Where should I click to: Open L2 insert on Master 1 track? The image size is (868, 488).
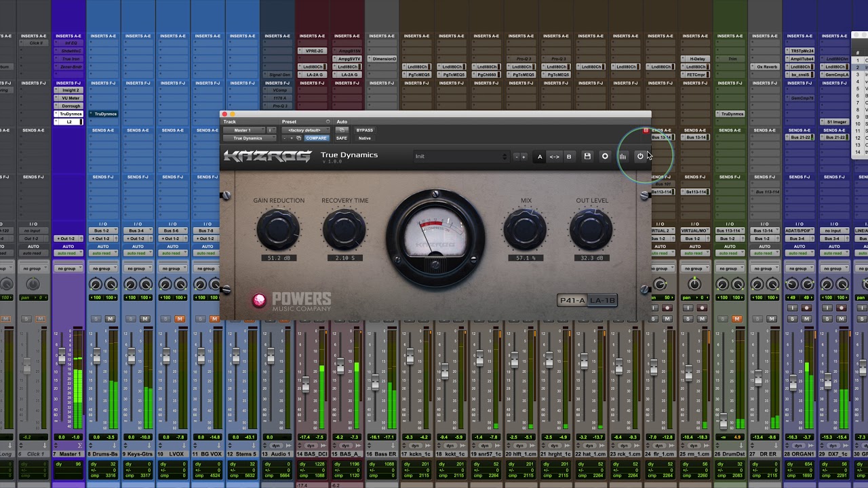(68, 122)
